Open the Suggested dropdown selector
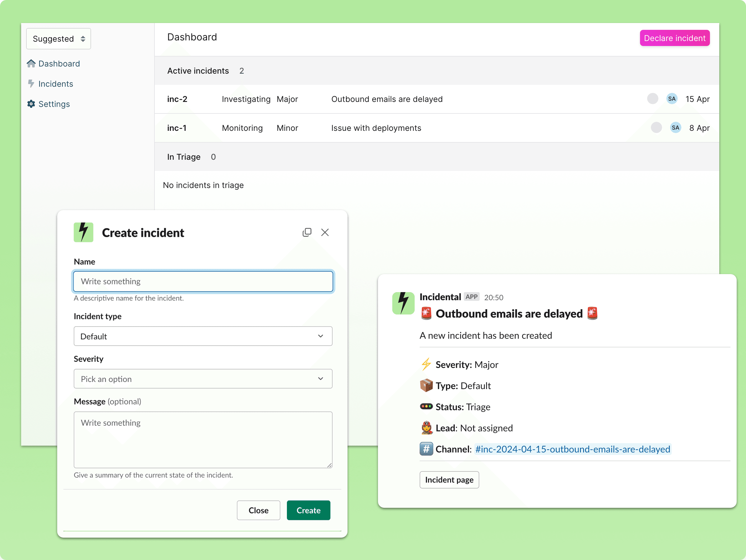Screen dimensions: 746x560 pos(59,39)
